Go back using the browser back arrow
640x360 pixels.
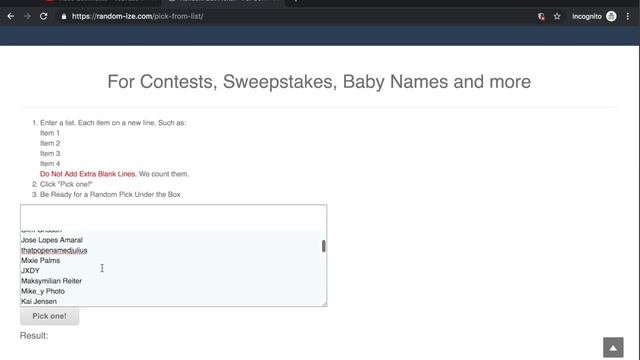tap(11, 16)
